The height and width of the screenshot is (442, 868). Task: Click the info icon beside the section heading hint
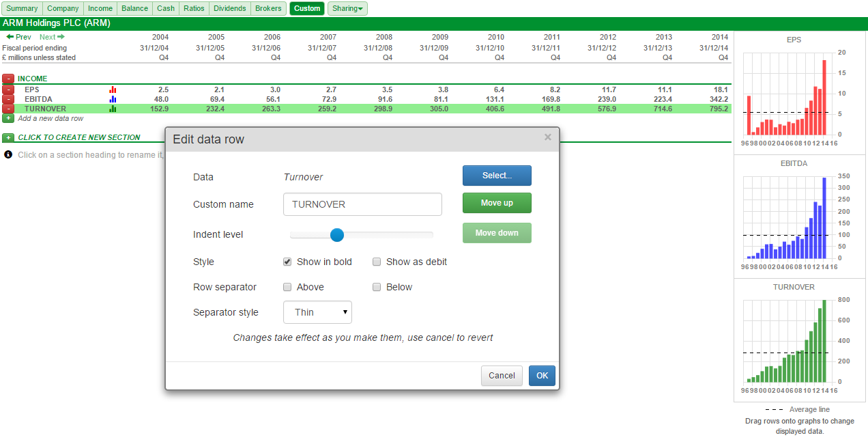8,155
